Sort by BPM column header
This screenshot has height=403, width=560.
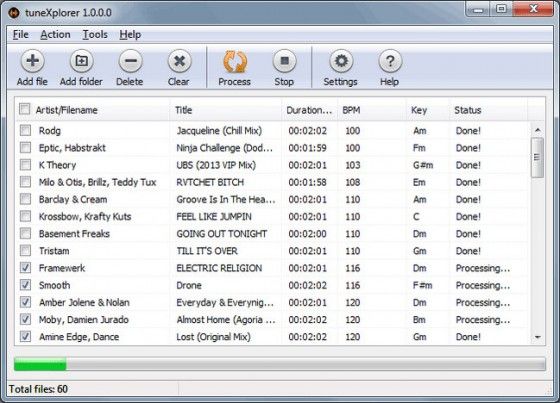[351, 110]
